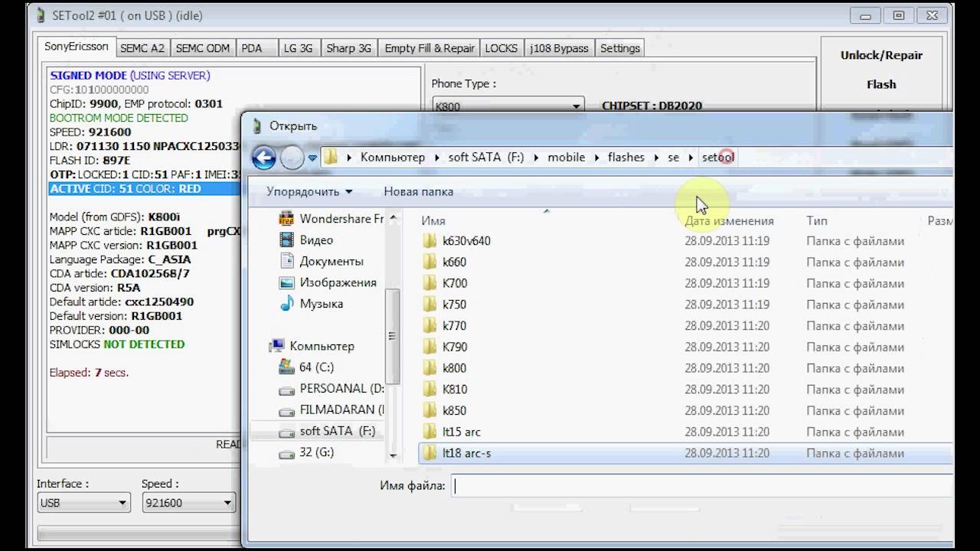Click SETool2 bottom progress bar
Screen dimensions: 980x551
point(139,532)
